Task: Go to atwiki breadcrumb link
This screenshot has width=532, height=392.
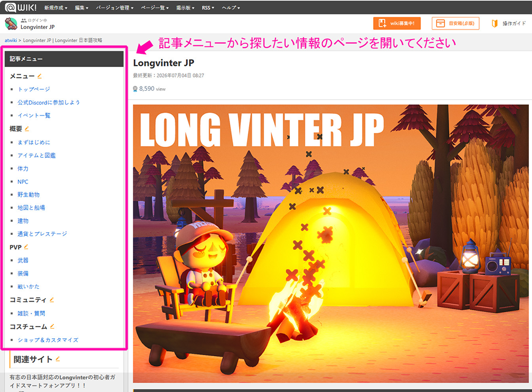Action: click(x=11, y=40)
